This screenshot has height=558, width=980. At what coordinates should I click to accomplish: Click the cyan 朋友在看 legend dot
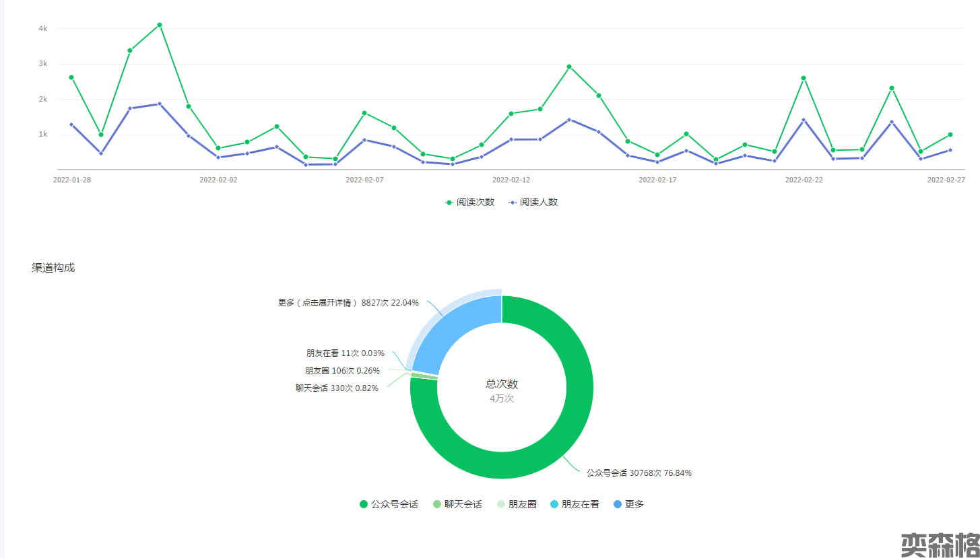pos(554,504)
